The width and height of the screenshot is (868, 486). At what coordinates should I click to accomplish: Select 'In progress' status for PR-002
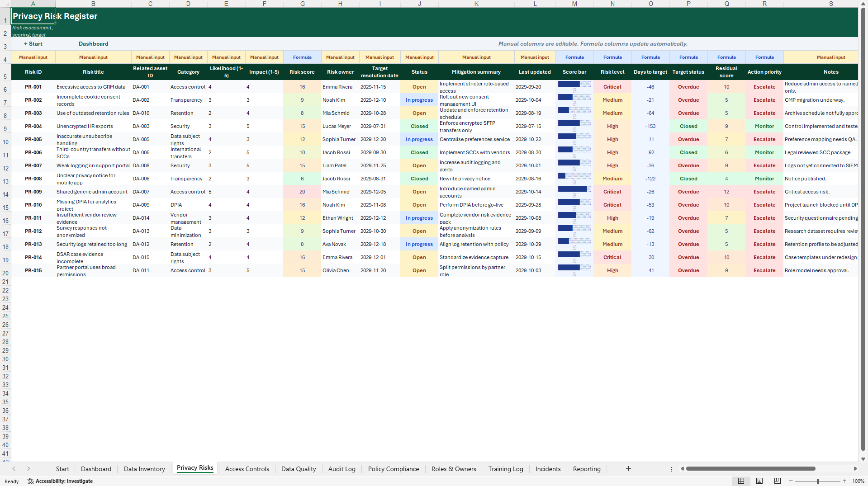coord(419,100)
